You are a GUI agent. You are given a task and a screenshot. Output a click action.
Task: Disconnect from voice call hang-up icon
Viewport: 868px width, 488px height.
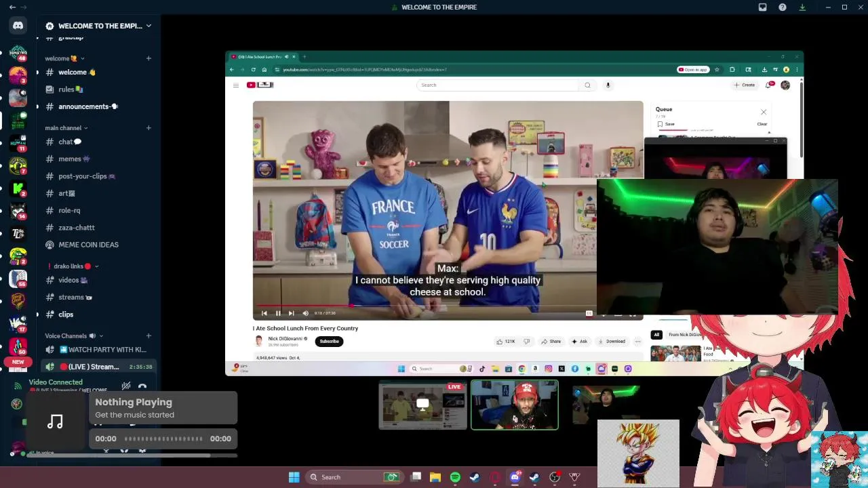142,386
